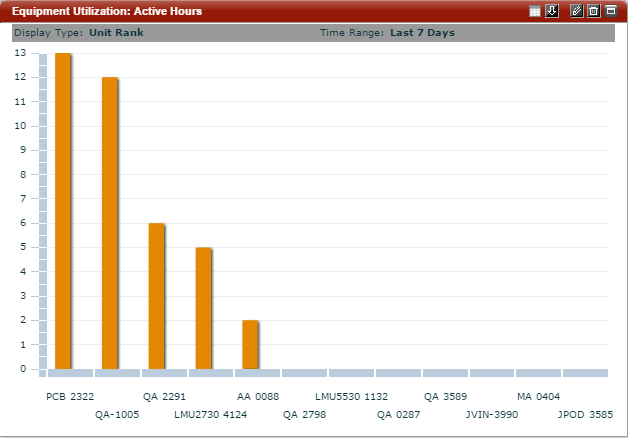Open the pencil edit widget icon
This screenshot has width=628, height=438.
tap(577, 11)
